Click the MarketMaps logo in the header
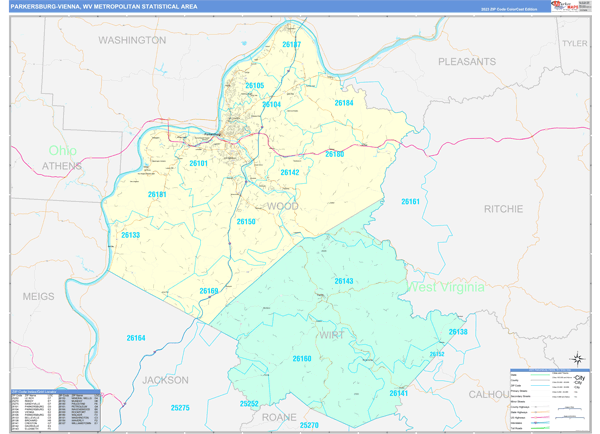 (x=565, y=7)
